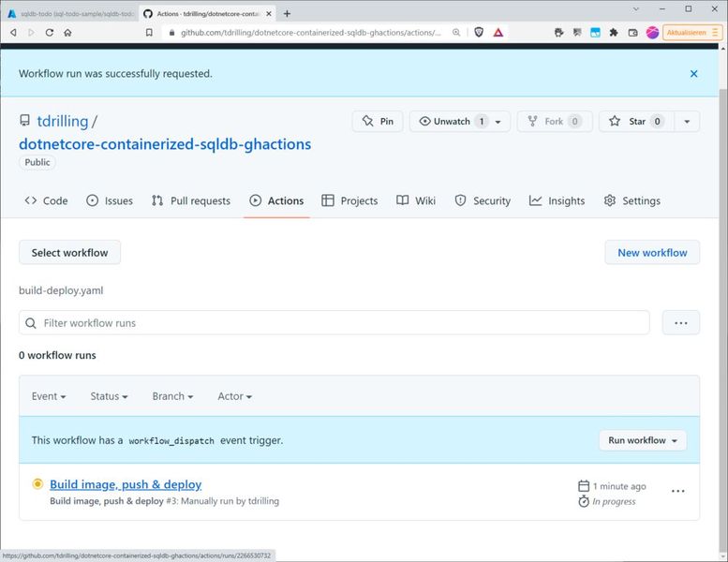Bookmark this page via bookmark icon

(x=149, y=33)
